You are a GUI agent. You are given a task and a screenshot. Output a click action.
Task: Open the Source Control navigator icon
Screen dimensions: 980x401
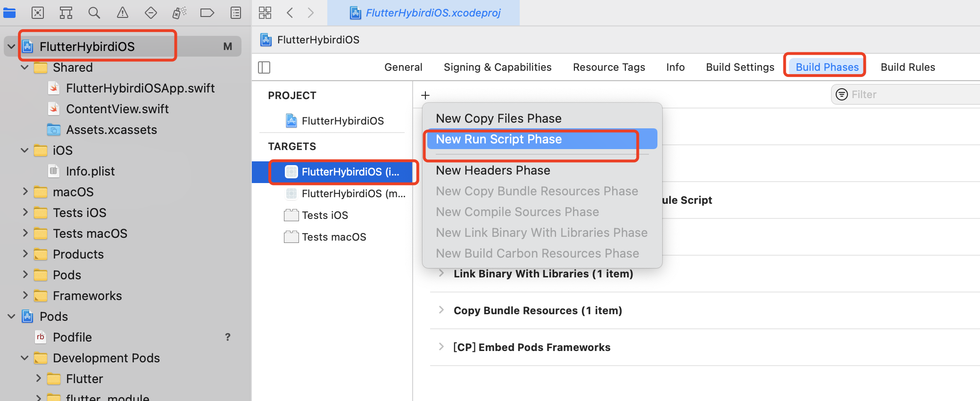pos(38,13)
